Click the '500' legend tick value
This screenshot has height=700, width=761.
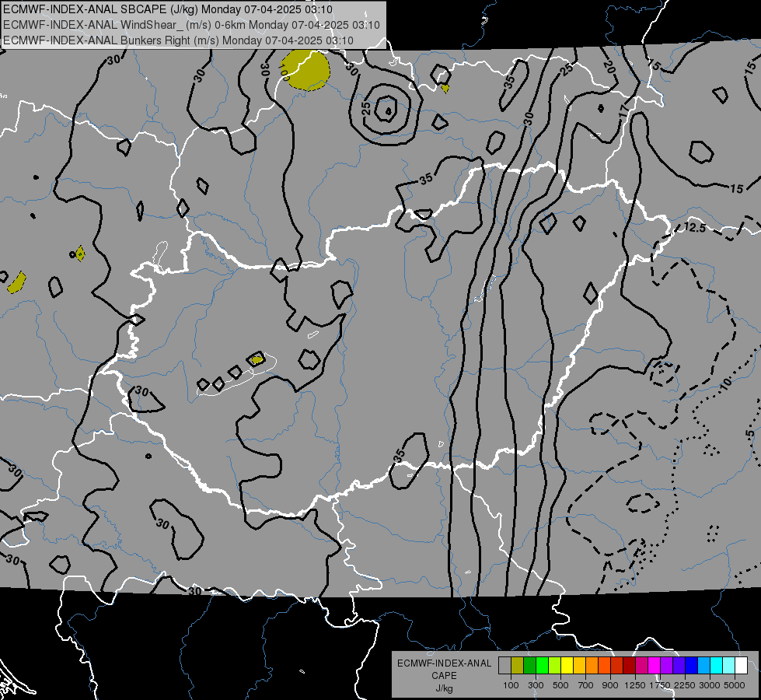coord(560,685)
